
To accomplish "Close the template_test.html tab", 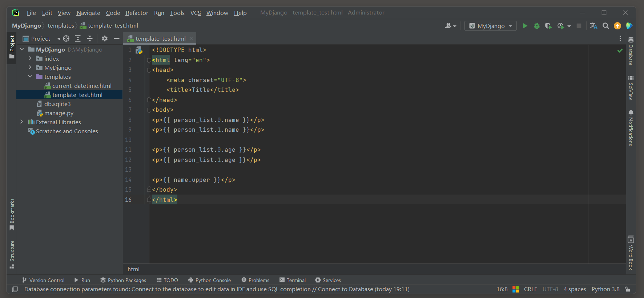I will 191,38.
